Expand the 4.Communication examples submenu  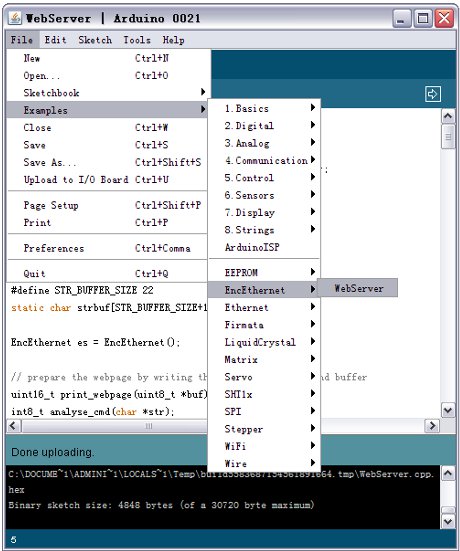pos(264,160)
